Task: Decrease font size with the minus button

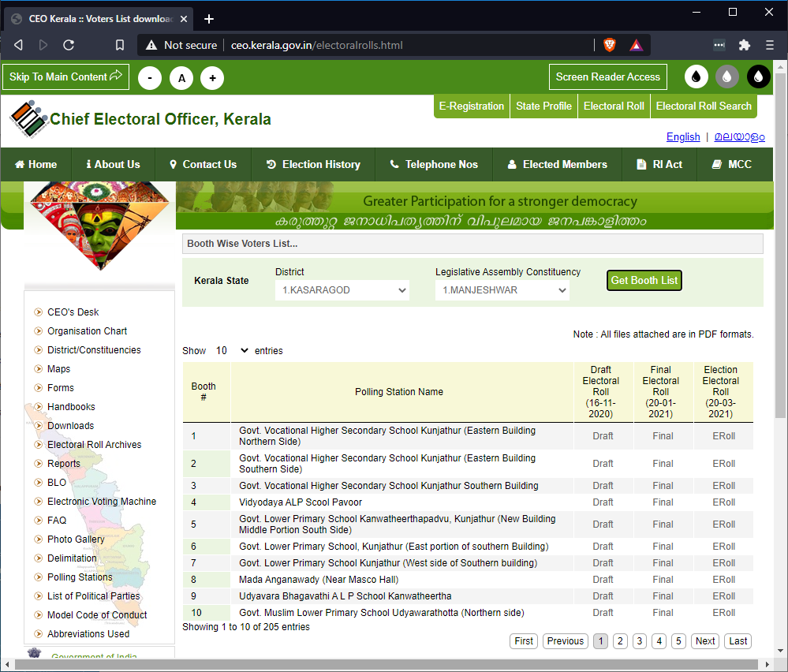Action: [150, 77]
